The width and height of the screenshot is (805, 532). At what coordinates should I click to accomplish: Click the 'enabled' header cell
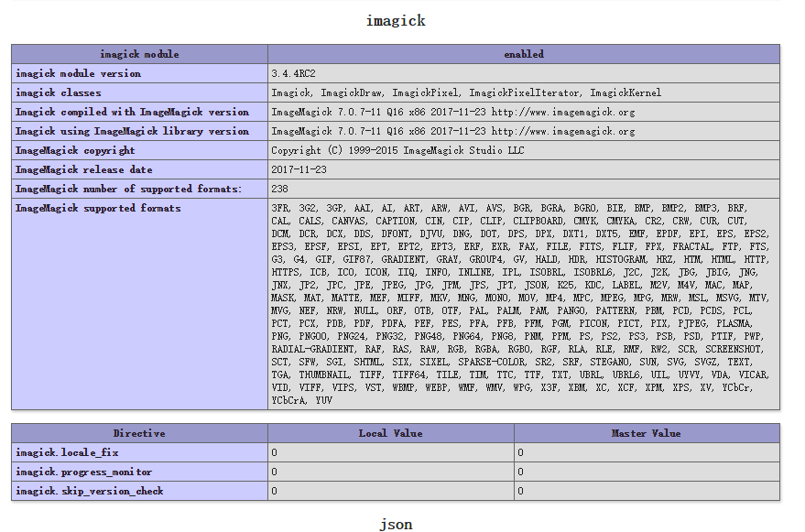pyautogui.click(x=524, y=54)
